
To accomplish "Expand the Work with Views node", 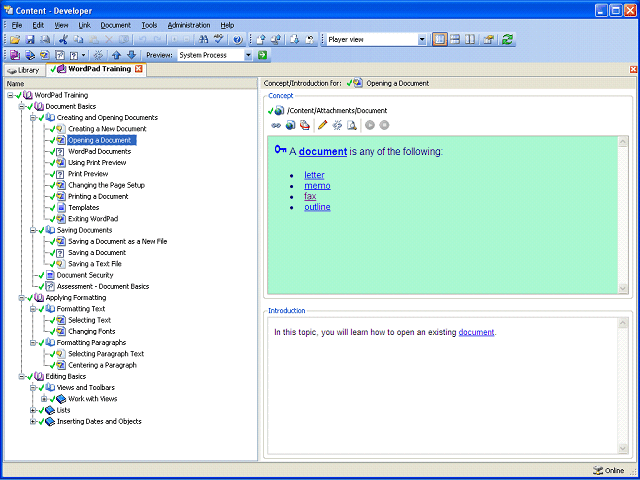I will click(44, 399).
